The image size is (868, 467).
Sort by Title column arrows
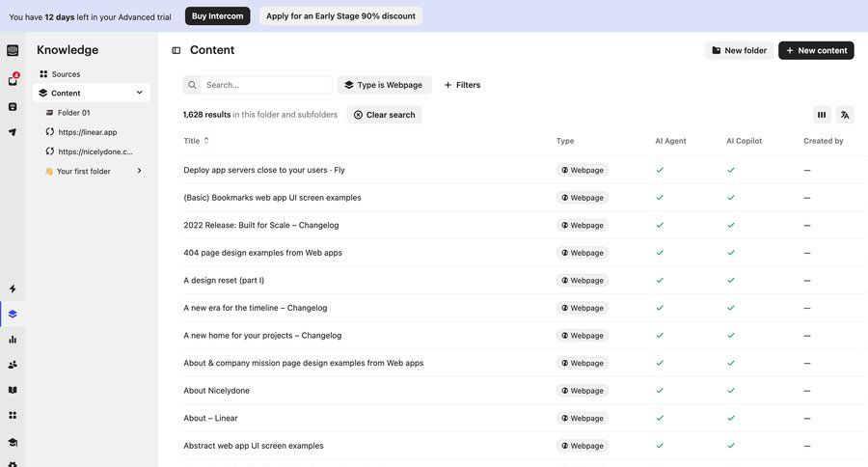click(206, 141)
